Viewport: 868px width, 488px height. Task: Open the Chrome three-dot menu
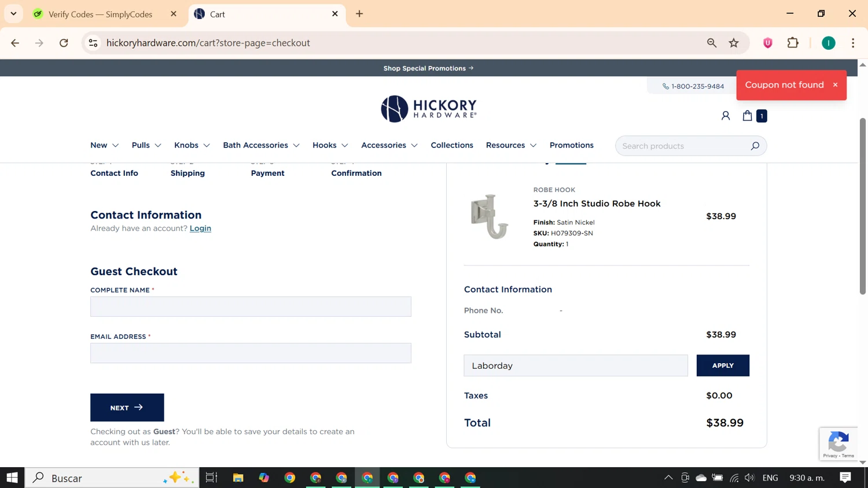[x=853, y=43]
